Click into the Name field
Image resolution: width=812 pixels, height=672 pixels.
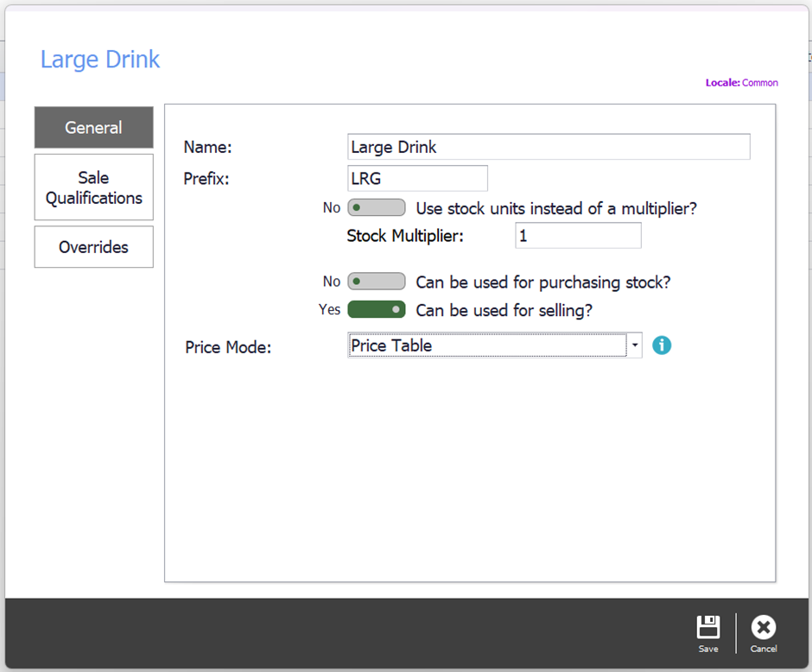(549, 147)
